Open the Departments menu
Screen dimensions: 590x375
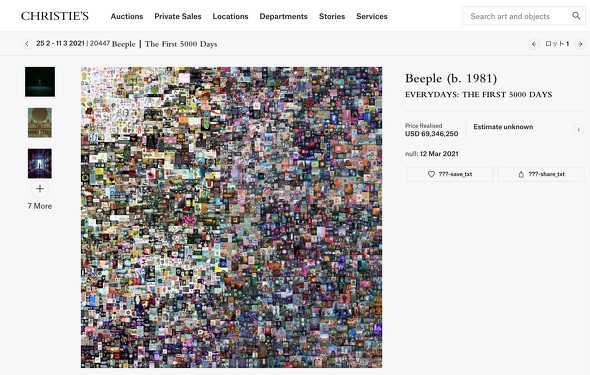click(283, 16)
